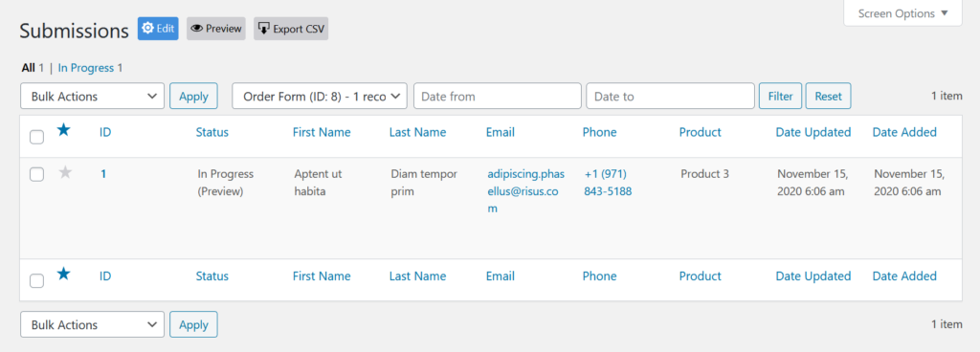The image size is (980, 352).
Task: Expand the Order Form selector dropdown
Action: (x=320, y=96)
